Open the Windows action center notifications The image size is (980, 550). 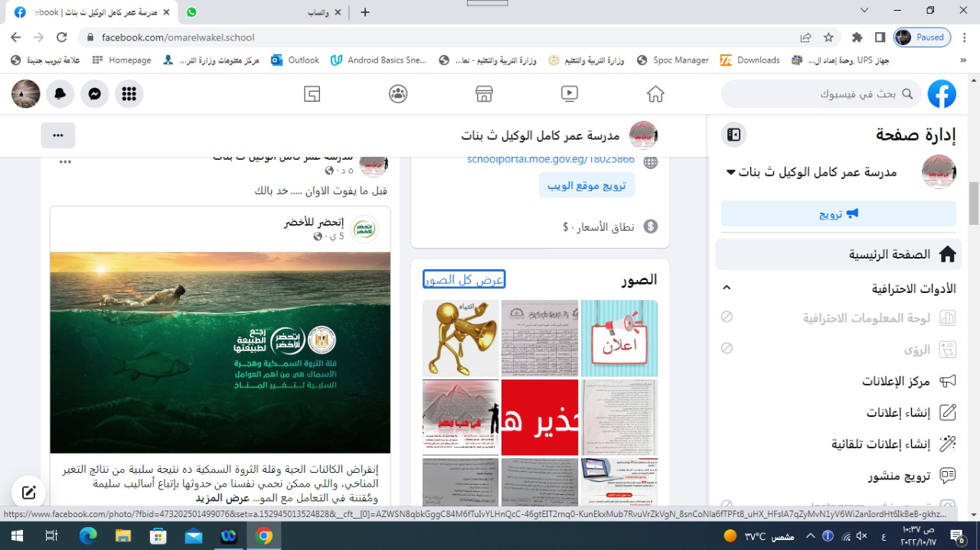pos(956,535)
